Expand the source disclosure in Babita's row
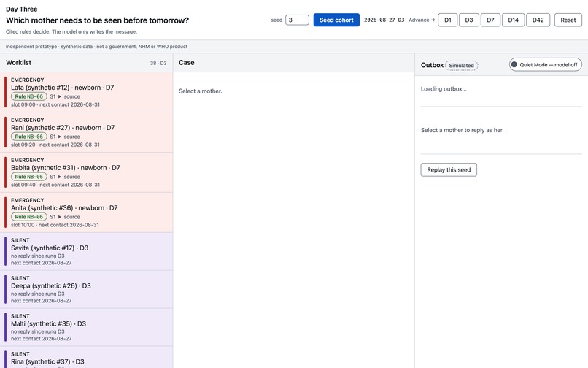Screen dimensions: 588x368 (x=69, y=177)
